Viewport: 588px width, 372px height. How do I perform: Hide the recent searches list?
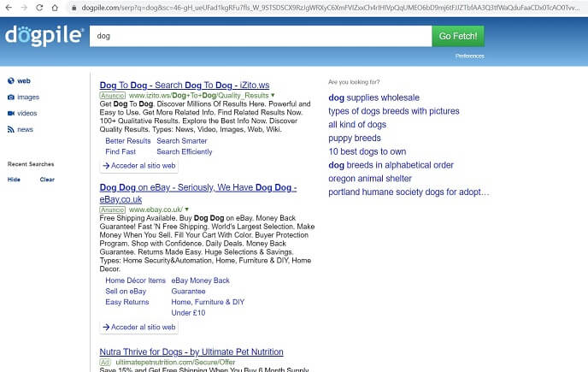click(x=14, y=180)
